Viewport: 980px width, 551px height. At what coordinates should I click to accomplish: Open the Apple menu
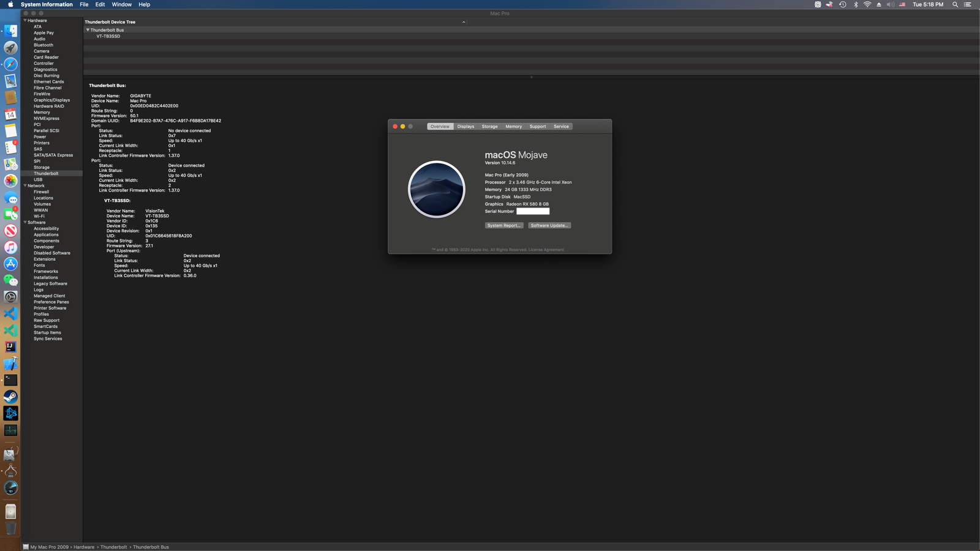pos(10,4)
